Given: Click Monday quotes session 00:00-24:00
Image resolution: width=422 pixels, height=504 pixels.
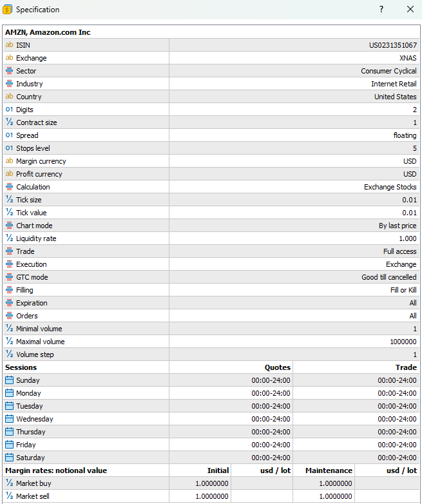Looking at the screenshot, I should point(271,393).
